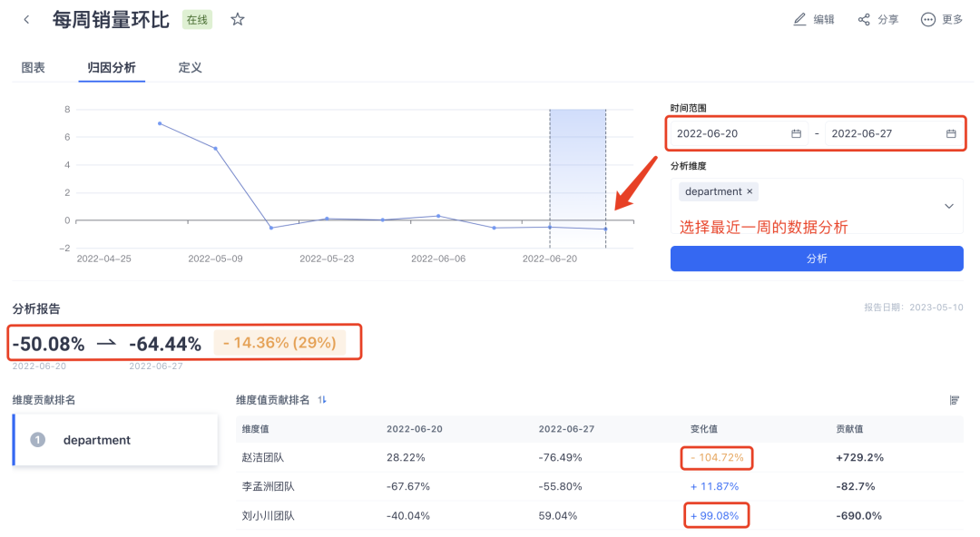Open the 更多 ellipsis menu

click(927, 19)
